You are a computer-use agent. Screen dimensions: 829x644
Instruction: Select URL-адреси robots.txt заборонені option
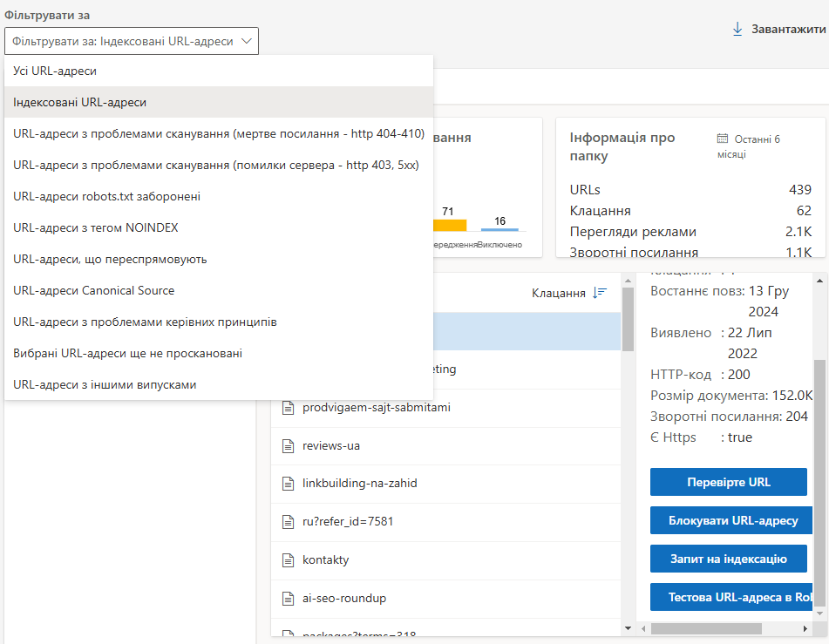click(x=106, y=196)
